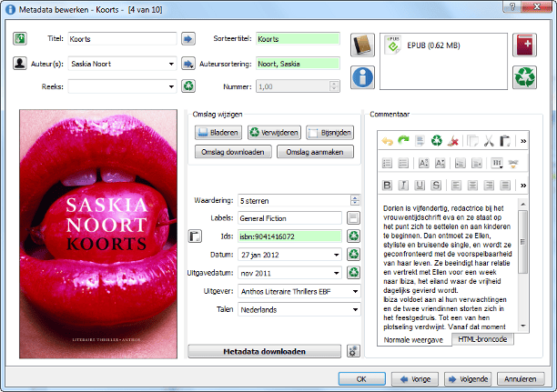Expand the Auteur(s) dropdown
Viewport: 557px width, 392px height.
point(171,64)
